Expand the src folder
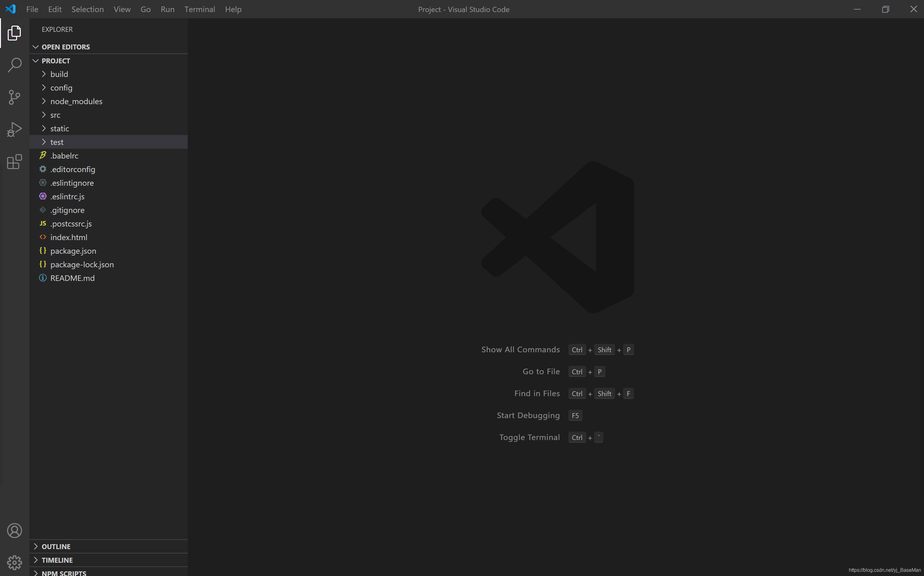 [x=55, y=115]
